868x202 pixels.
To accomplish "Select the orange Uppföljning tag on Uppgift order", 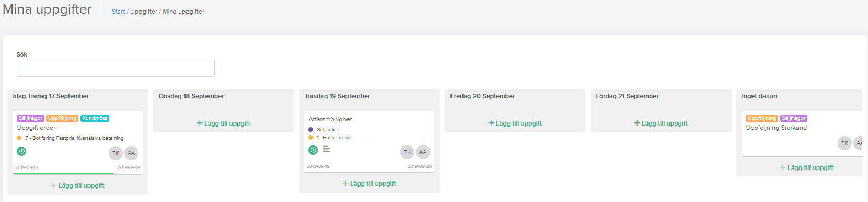I will (x=62, y=118).
